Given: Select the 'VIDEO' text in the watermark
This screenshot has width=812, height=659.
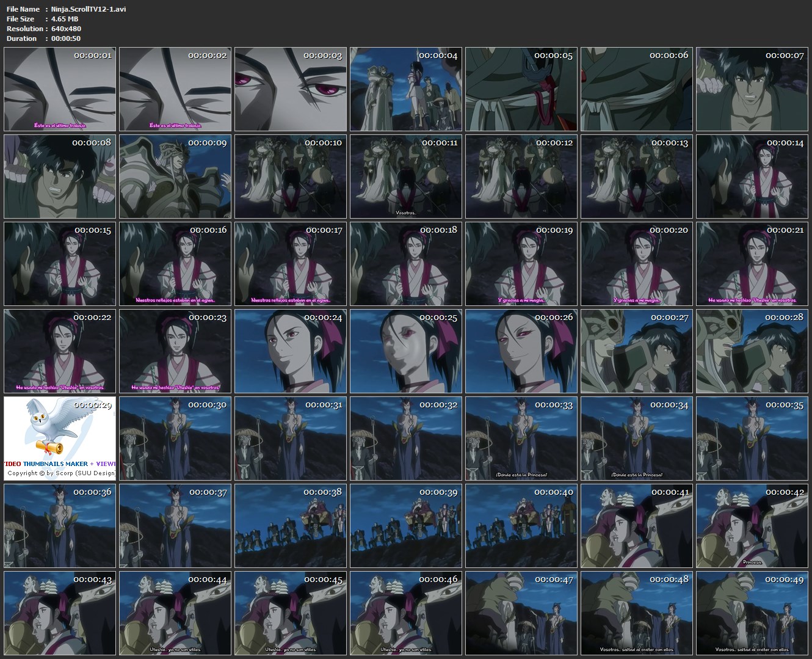Looking at the screenshot, I should [13, 464].
